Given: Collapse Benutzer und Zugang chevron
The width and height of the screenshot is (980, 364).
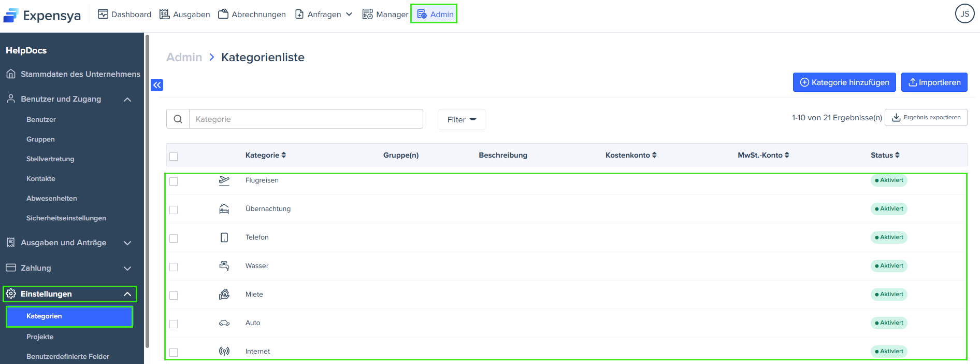Looking at the screenshot, I should [x=127, y=99].
